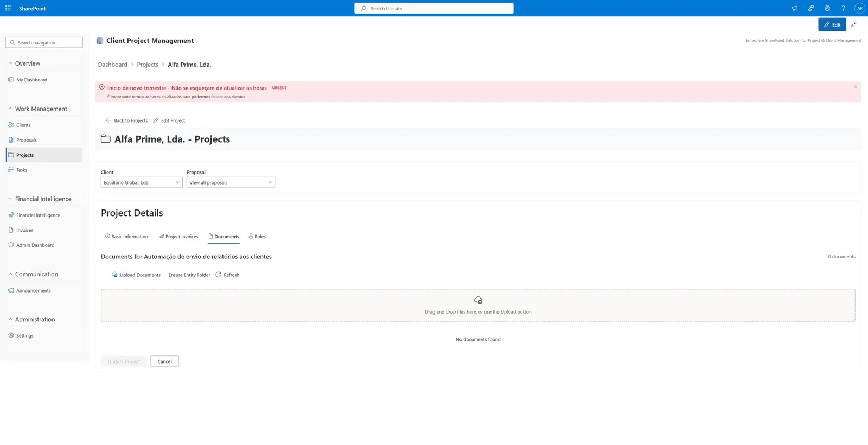The height and width of the screenshot is (445, 868).
Task: Click Ensure Entity Folder
Action: [x=189, y=275]
